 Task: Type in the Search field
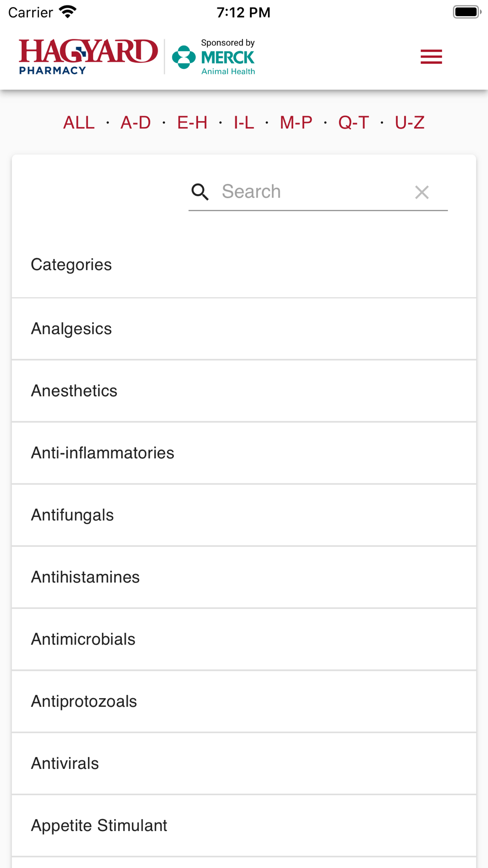coord(312,192)
